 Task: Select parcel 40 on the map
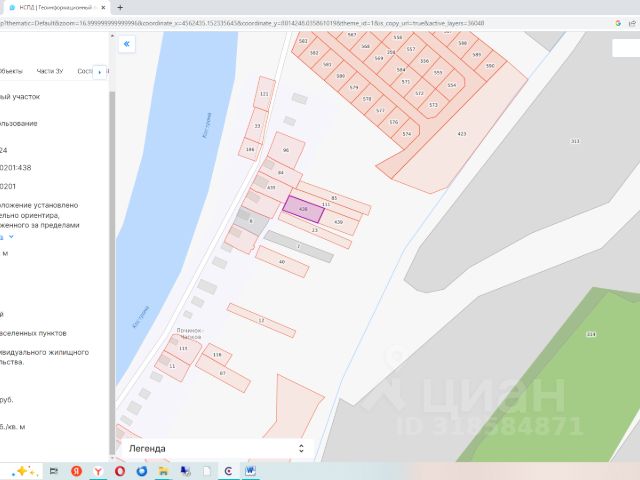[282, 262]
